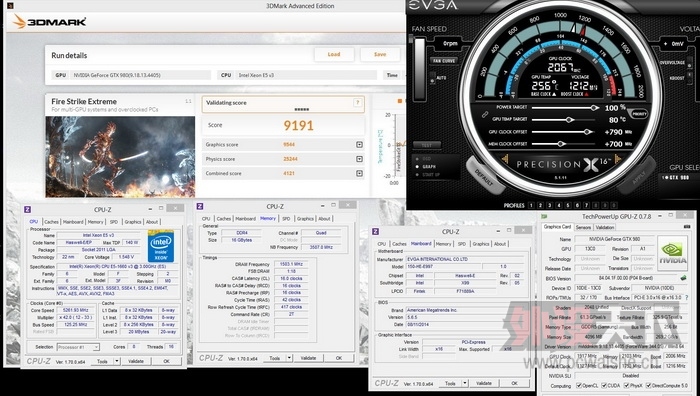Click the Bus Interface question mark in GPU-Z
The image size is (700, 396).
pyautogui.click(x=687, y=298)
